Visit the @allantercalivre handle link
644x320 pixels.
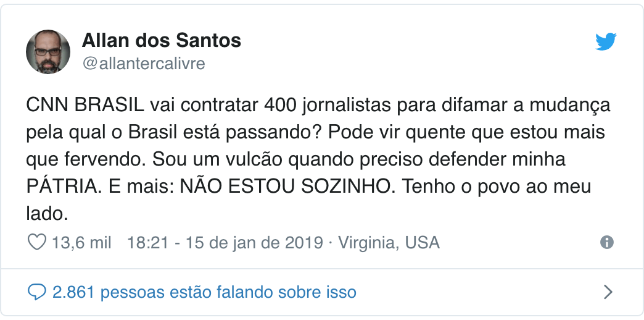click(143, 64)
